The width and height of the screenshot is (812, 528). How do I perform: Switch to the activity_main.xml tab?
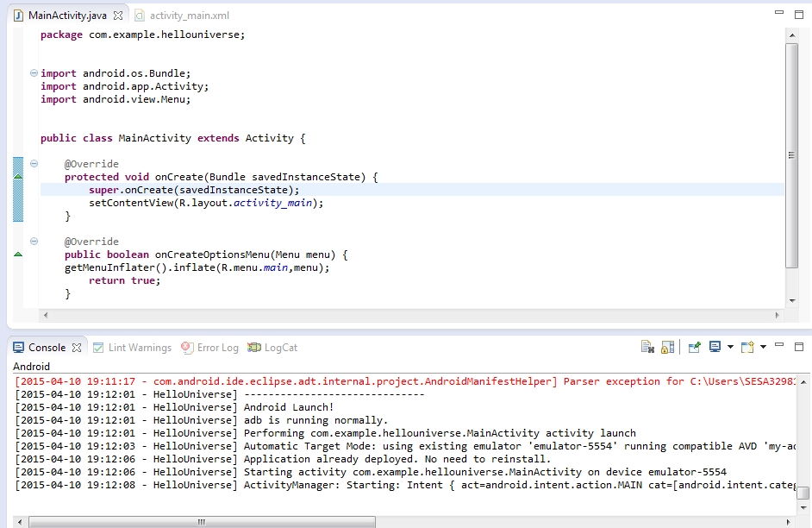pyautogui.click(x=188, y=16)
